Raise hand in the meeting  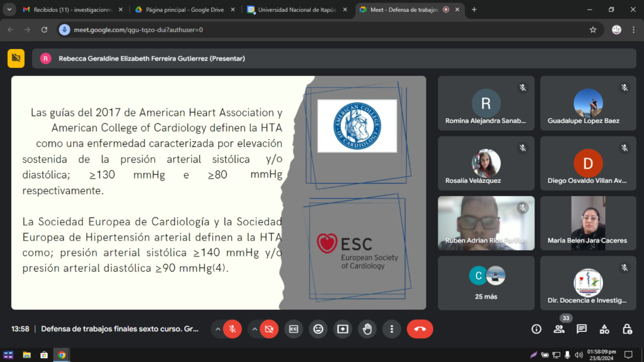point(367,329)
